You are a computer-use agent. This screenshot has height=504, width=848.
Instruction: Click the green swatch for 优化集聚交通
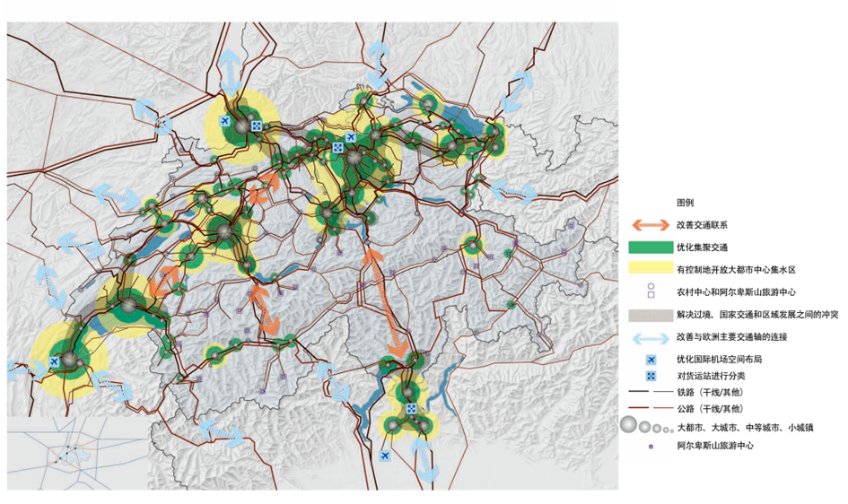[651, 248]
